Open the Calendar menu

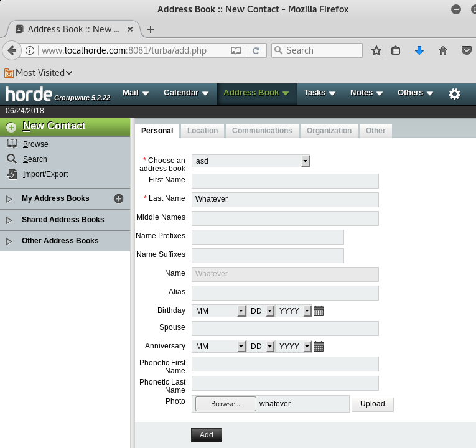(186, 93)
